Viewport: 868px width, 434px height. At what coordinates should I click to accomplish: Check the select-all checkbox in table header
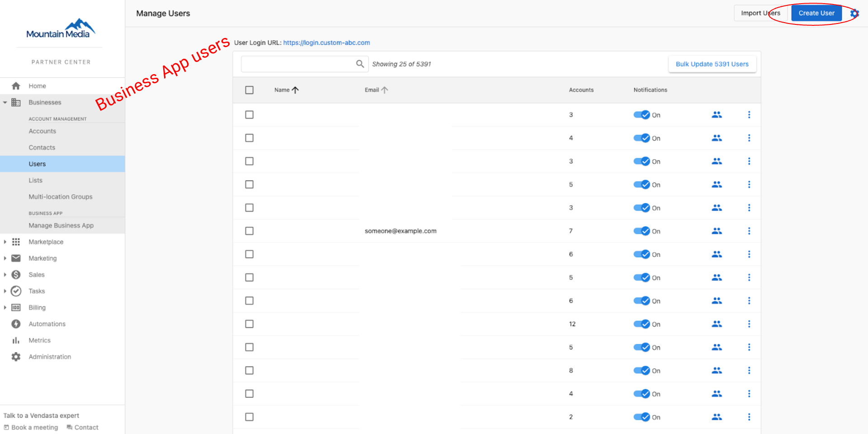249,90
